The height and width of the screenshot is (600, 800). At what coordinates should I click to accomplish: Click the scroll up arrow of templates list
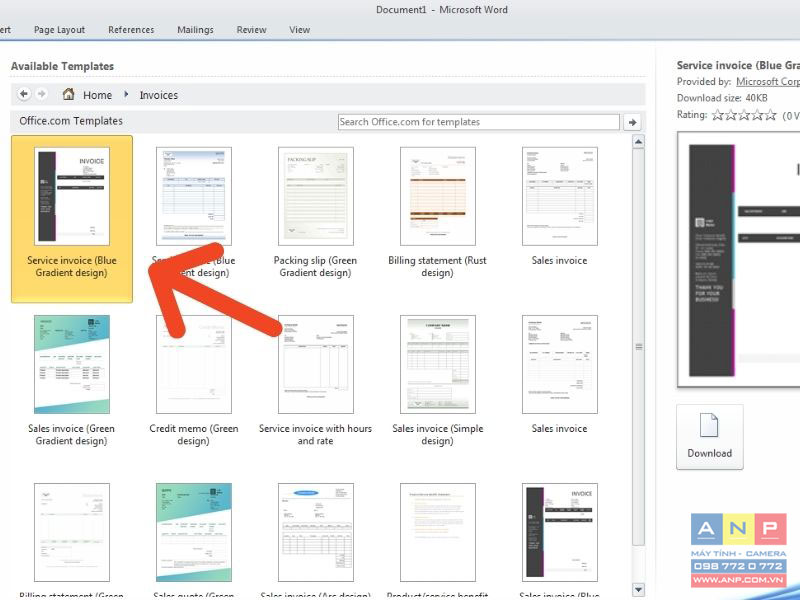click(x=638, y=141)
